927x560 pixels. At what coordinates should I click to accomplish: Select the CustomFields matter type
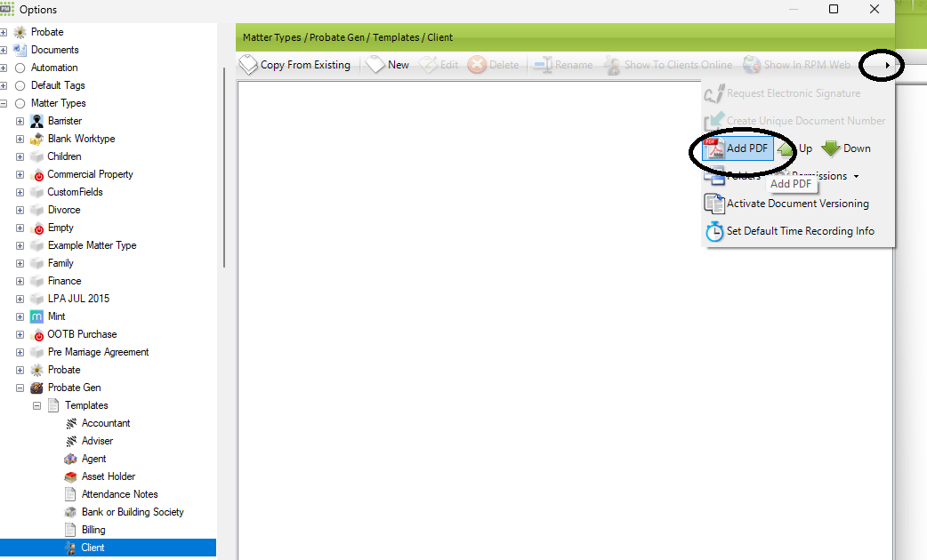(75, 192)
